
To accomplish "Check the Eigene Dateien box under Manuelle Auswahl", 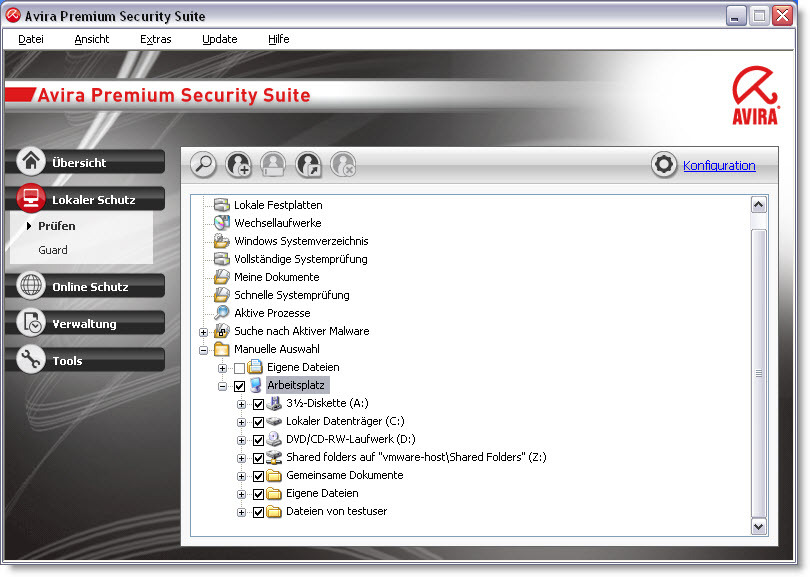I will point(239,368).
